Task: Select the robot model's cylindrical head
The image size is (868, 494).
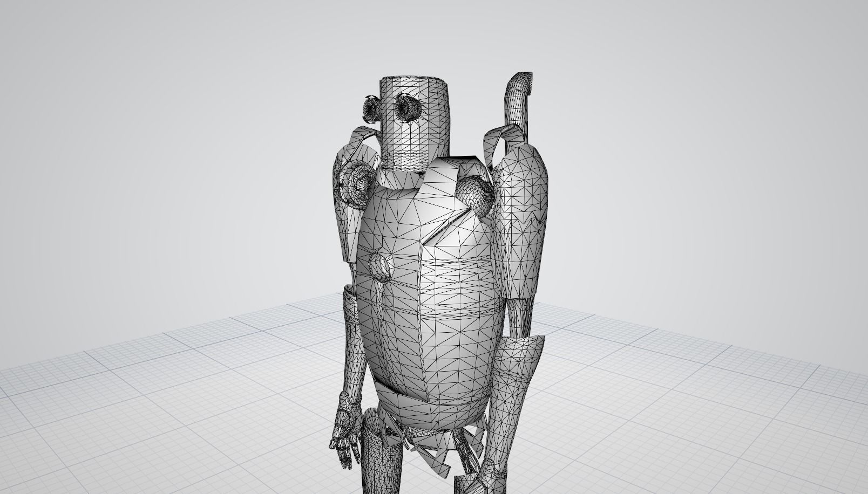Action: coord(414,124)
